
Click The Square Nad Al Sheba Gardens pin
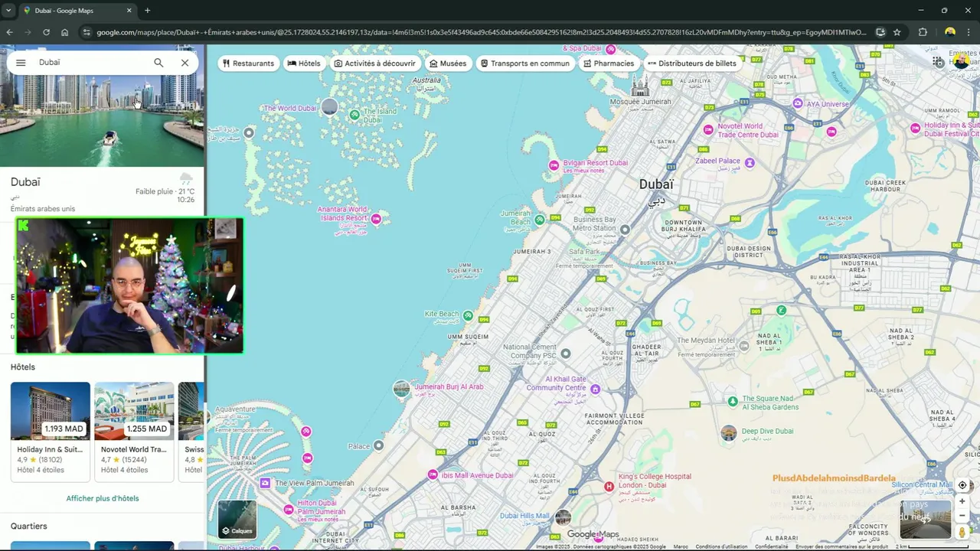pos(733,401)
